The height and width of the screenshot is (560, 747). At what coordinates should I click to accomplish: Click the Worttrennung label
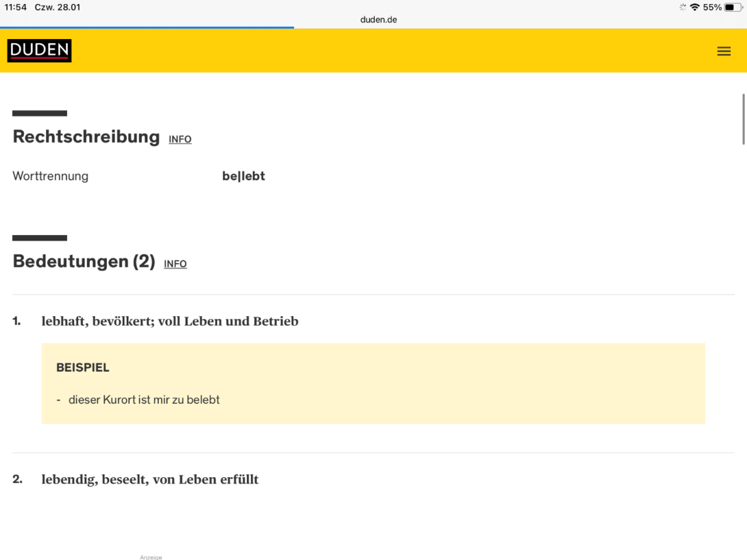(51, 176)
